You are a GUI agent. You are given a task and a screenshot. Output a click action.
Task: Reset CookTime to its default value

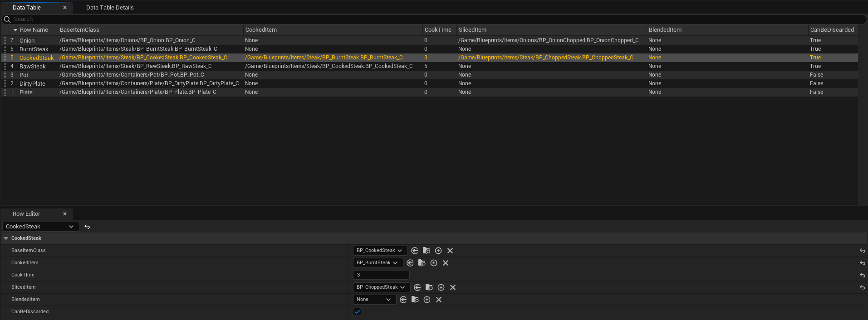tap(863, 275)
